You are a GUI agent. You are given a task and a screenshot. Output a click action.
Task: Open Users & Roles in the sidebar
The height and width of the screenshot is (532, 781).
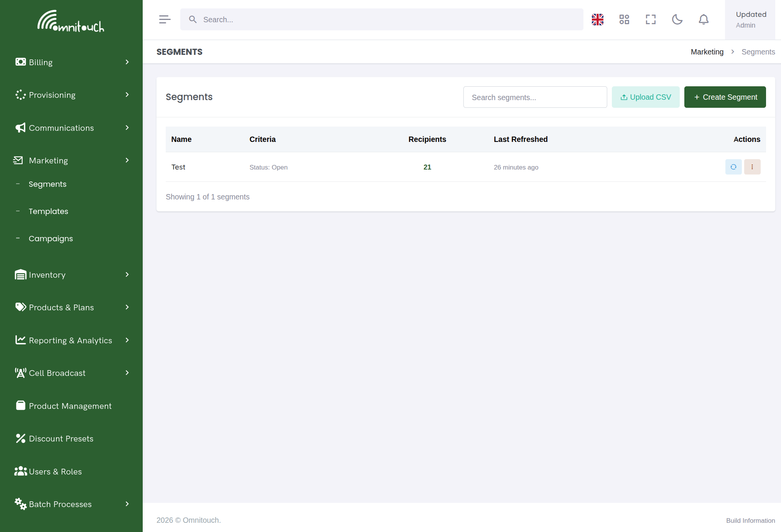[x=55, y=471]
